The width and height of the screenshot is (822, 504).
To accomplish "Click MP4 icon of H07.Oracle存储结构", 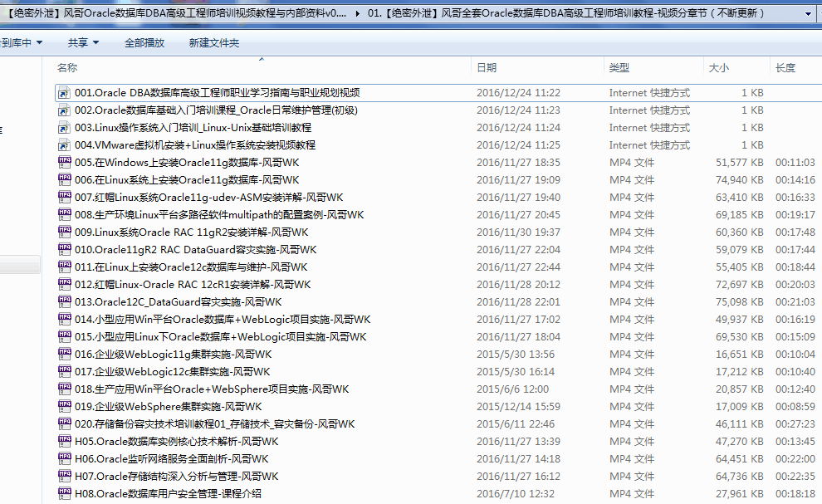I will [x=64, y=476].
